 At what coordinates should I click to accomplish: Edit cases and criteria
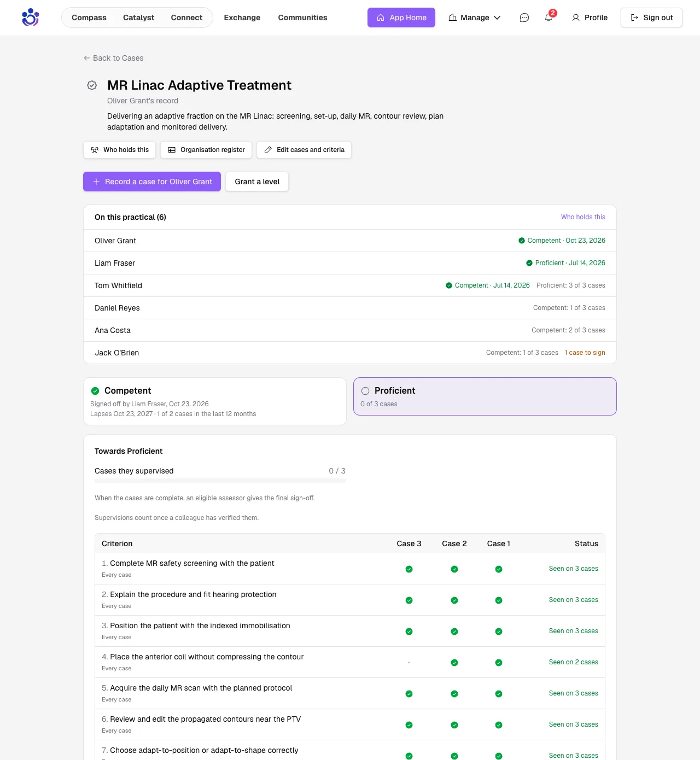point(304,150)
